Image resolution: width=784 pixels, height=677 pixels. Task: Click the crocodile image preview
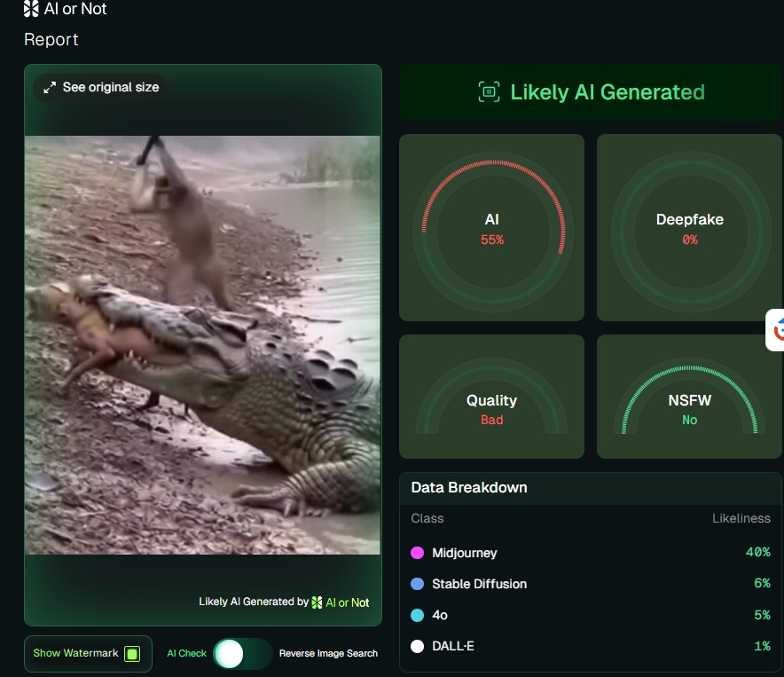click(x=202, y=344)
